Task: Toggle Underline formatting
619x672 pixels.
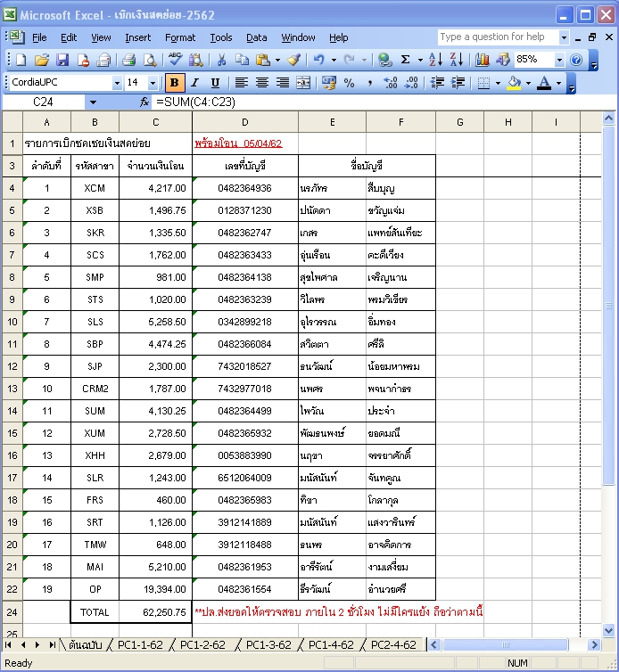Action: click(x=215, y=82)
